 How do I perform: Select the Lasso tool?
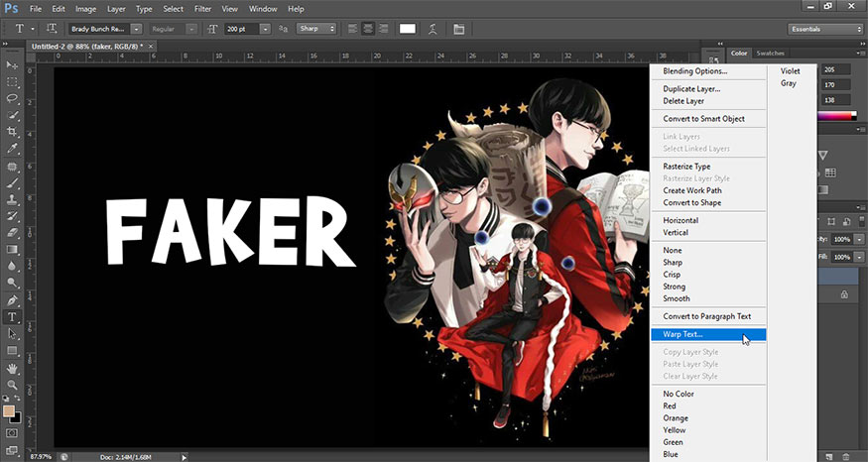click(x=12, y=98)
